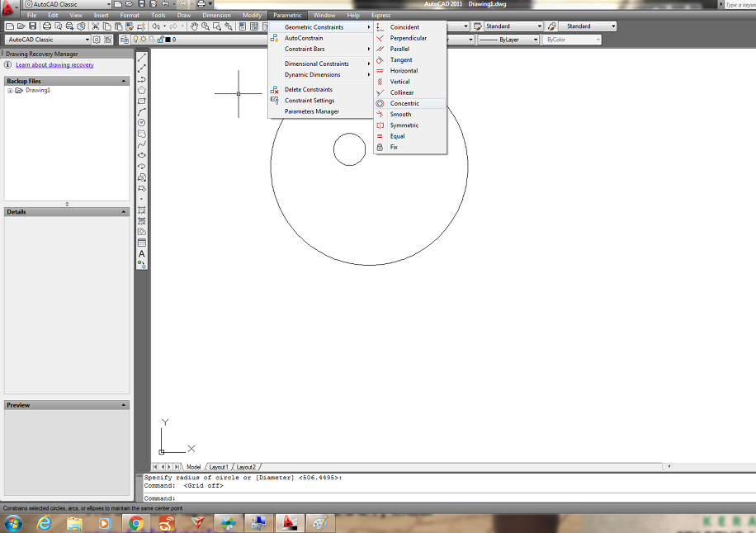Switch to the Layout1 tab
756x533 pixels.
pos(219,467)
